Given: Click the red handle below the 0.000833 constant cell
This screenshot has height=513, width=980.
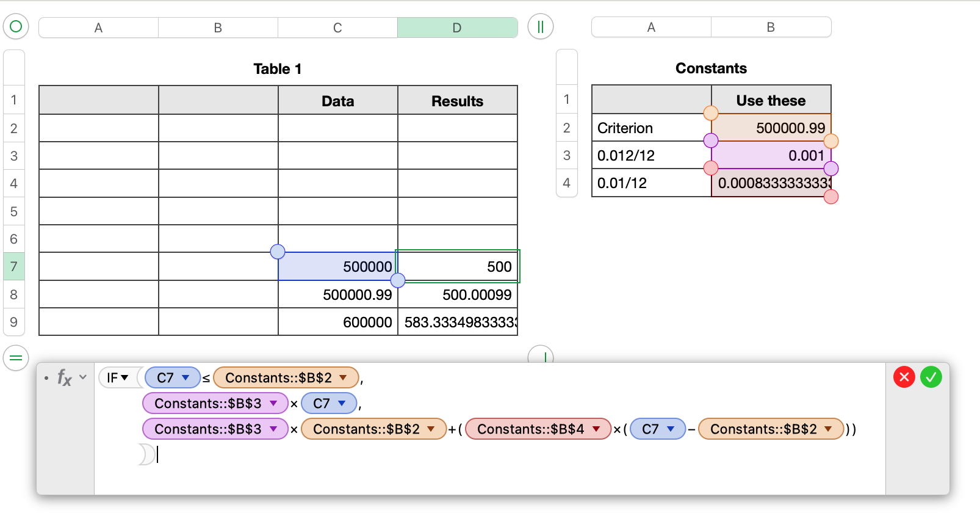Looking at the screenshot, I should click(831, 197).
